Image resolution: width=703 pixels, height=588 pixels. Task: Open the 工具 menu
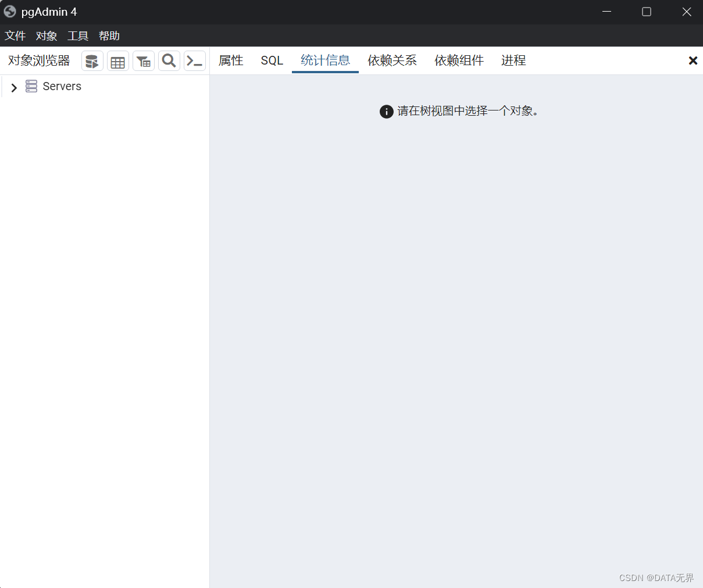pos(78,35)
